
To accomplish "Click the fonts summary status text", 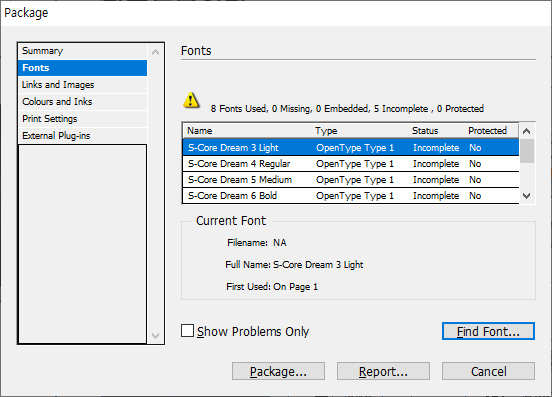I will [347, 109].
